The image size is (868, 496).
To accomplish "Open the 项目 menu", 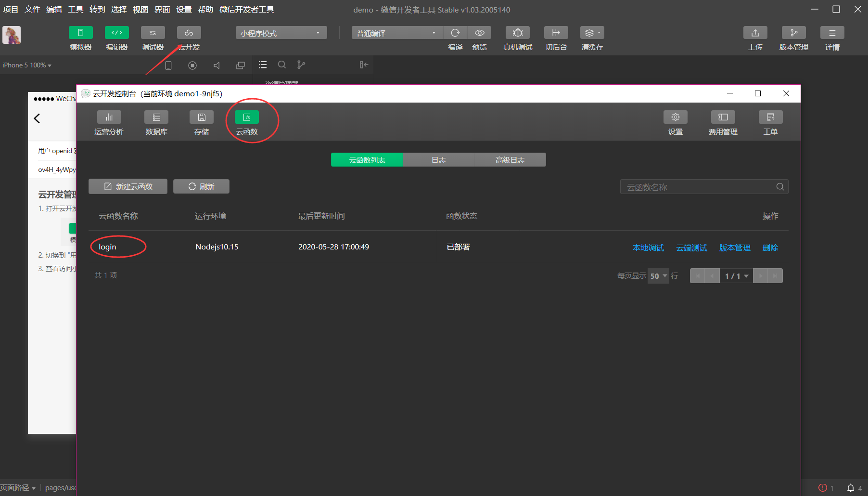I will tap(11, 10).
